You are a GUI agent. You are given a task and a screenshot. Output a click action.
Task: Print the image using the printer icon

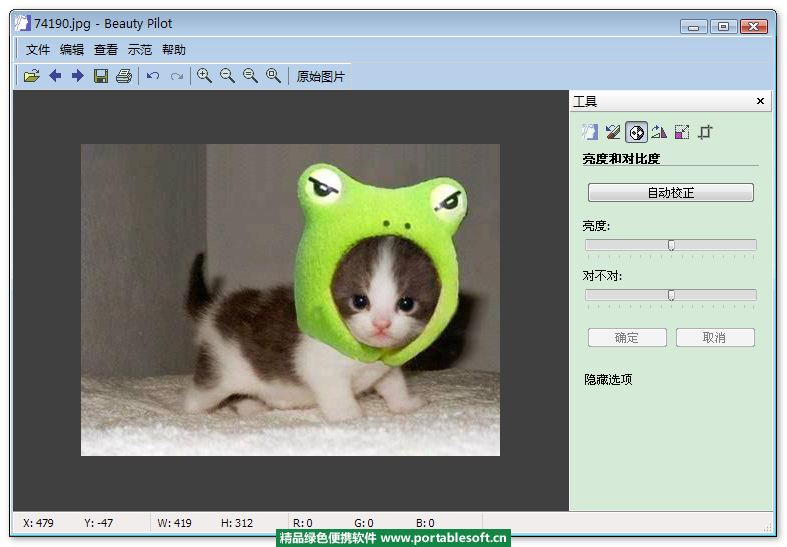coord(124,76)
